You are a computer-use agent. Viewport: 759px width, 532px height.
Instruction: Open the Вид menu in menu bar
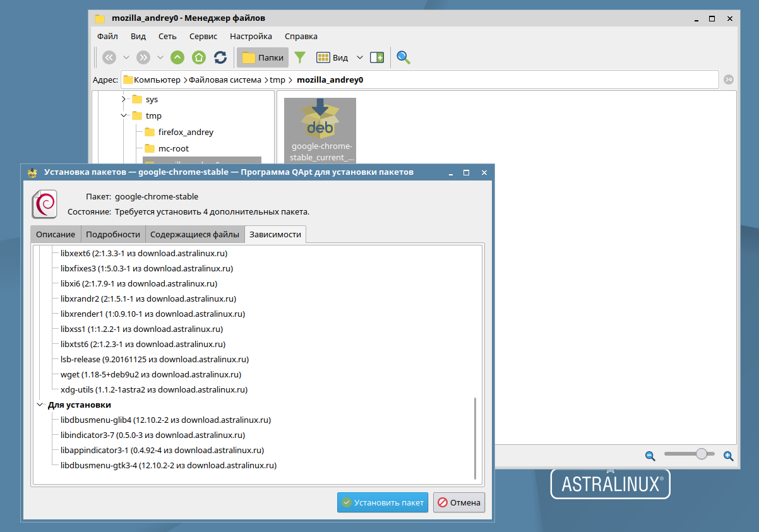click(138, 37)
